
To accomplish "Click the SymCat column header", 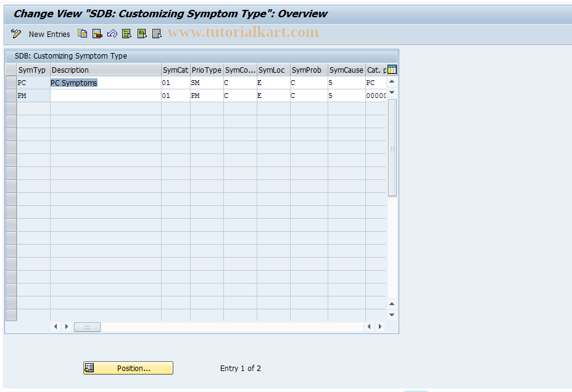I will 175,70.
